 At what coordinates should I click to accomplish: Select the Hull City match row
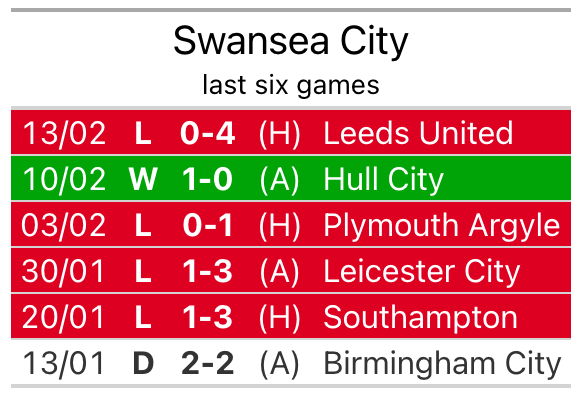click(291, 178)
